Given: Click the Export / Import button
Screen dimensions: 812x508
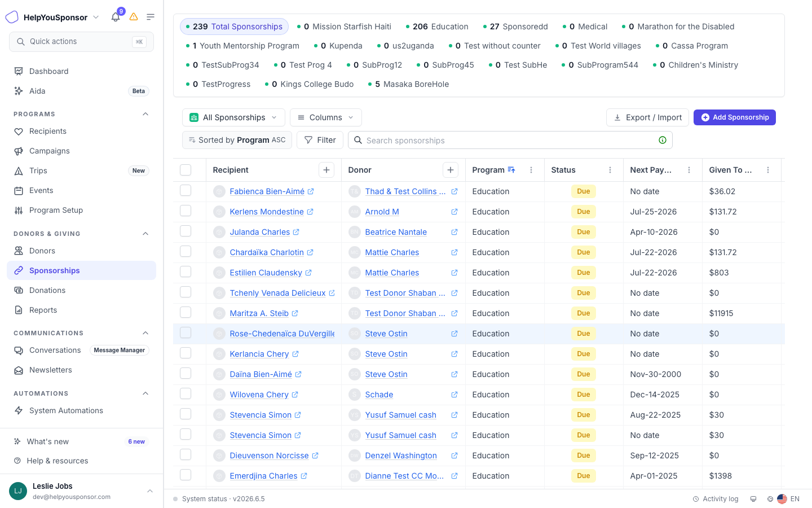Looking at the screenshot, I should click(647, 117).
